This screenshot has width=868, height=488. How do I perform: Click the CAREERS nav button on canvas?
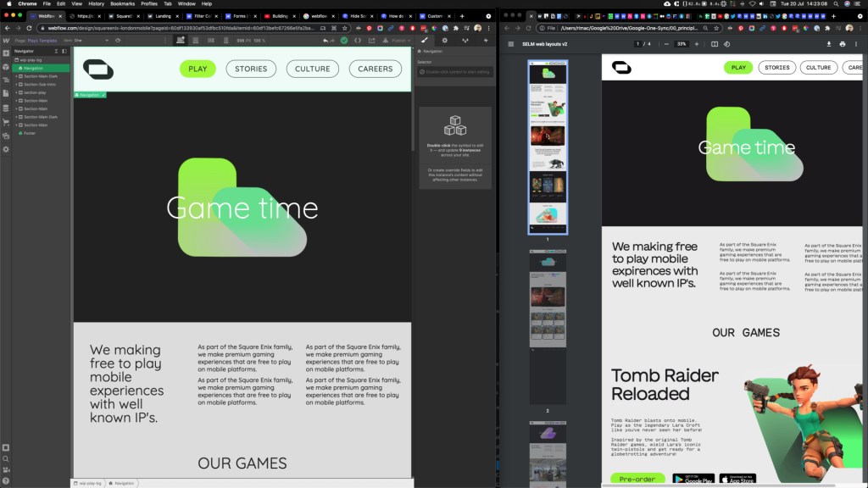(x=375, y=69)
